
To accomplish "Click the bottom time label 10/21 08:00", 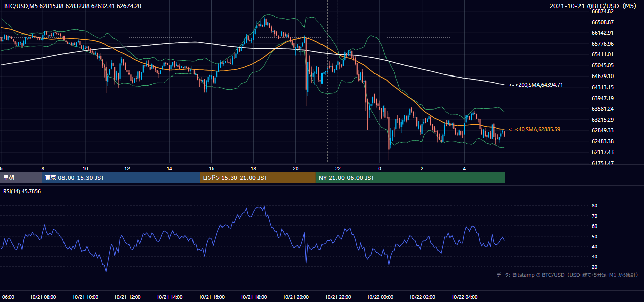I will 43,297.
